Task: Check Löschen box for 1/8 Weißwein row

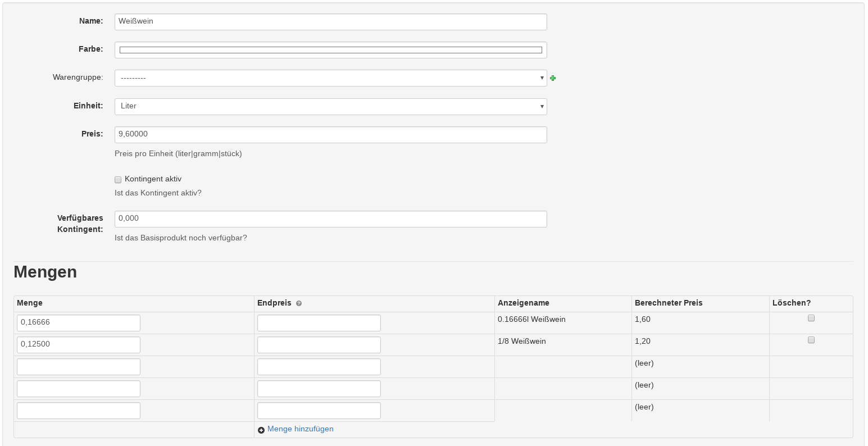Action: click(x=811, y=340)
